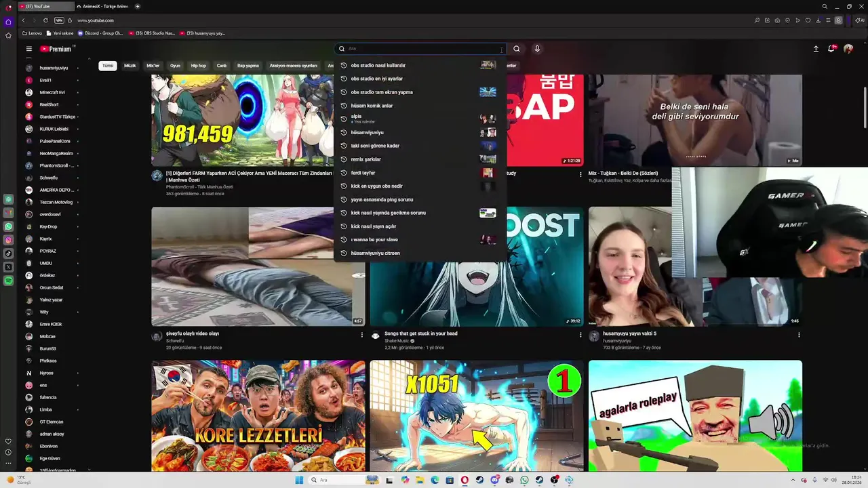
Task: Show hidden system tray icons
Action: pyautogui.click(x=793, y=480)
